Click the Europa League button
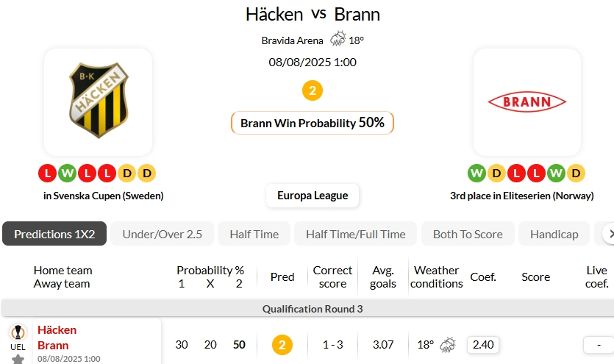Viewport: 614px width, 364px height. pyautogui.click(x=313, y=196)
